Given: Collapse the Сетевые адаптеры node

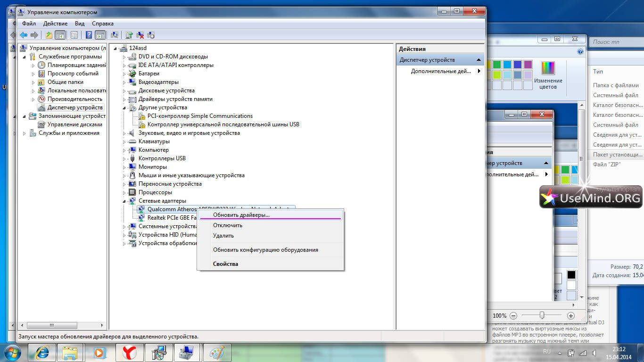Looking at the screenshot, I should (x=125, y=201).
